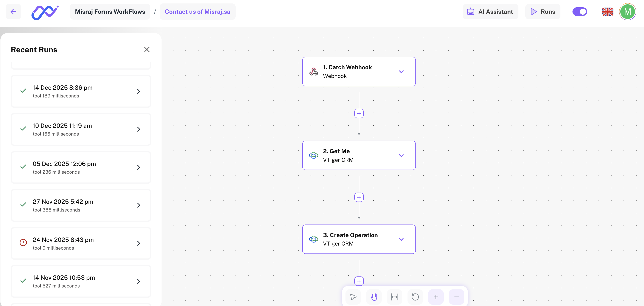Click the 'Recent Runs' panel heading

tap(34, 50)
